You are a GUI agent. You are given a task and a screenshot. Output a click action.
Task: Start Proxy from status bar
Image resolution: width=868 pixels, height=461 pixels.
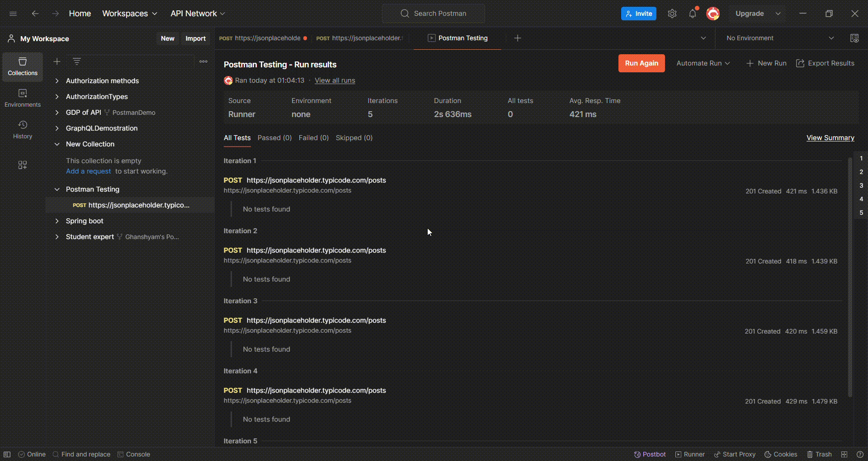tap(735, 454)
